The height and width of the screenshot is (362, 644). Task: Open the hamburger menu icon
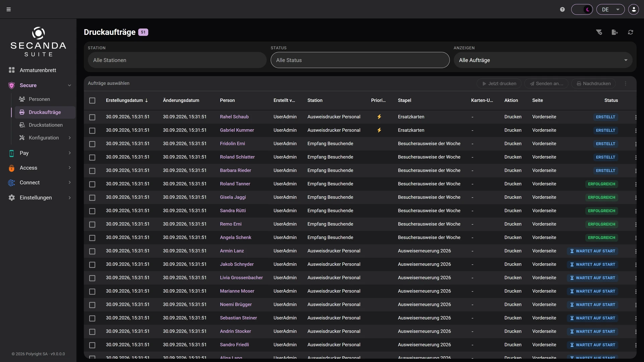coord(9,9)
